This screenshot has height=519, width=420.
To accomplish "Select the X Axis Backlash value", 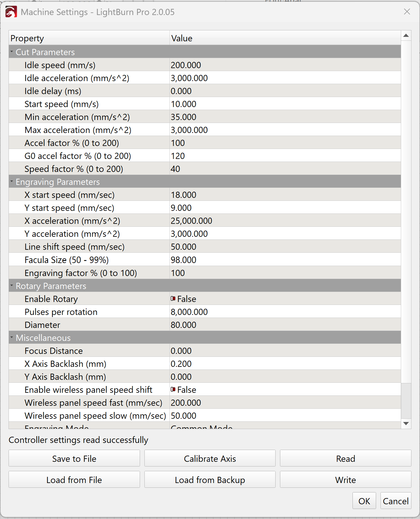I will pyautogui.click(x=285, y=364).
